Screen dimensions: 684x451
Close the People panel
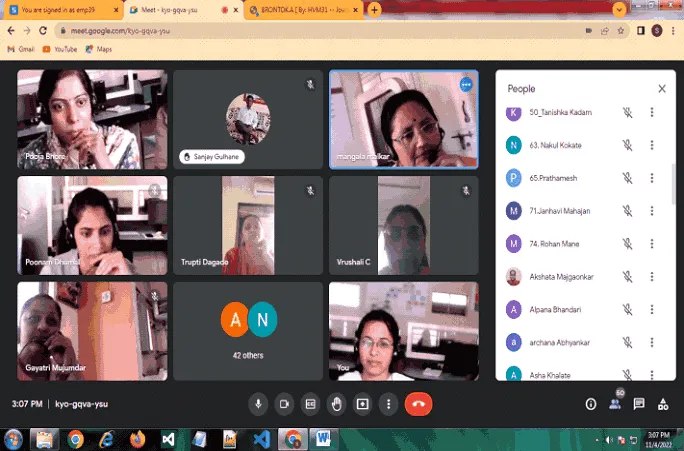click(662, 89)
